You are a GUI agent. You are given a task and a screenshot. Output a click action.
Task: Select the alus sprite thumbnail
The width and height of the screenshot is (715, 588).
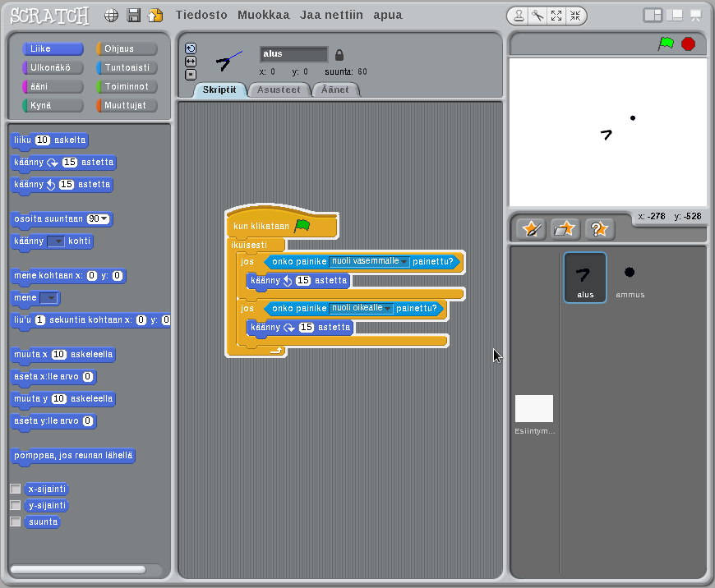585,278
